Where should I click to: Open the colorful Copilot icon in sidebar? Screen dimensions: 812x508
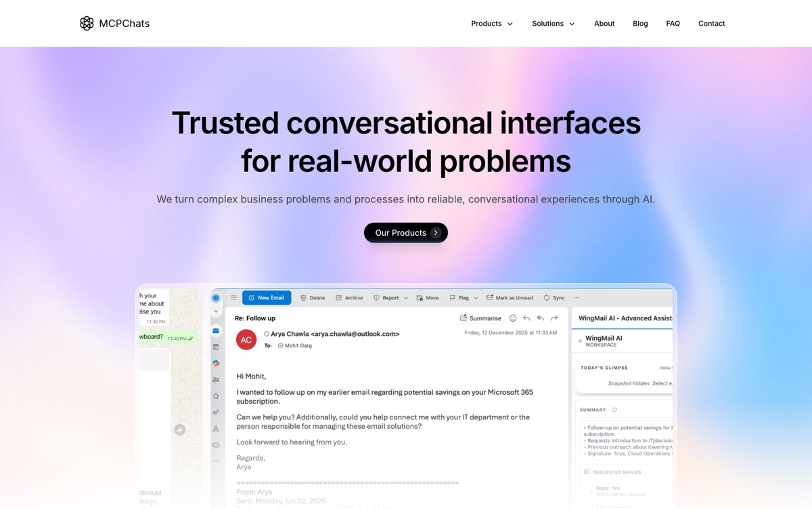pyautogui.click(x=216, y=363)
